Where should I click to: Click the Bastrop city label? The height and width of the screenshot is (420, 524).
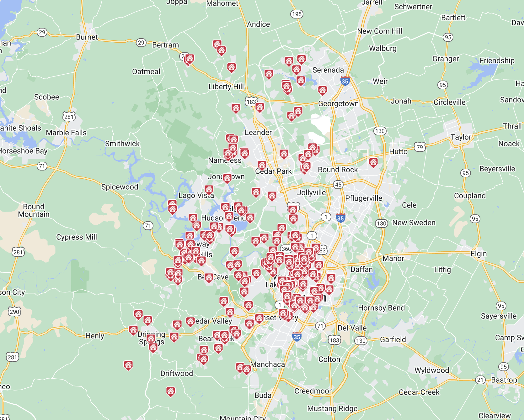tap(504, 380)
